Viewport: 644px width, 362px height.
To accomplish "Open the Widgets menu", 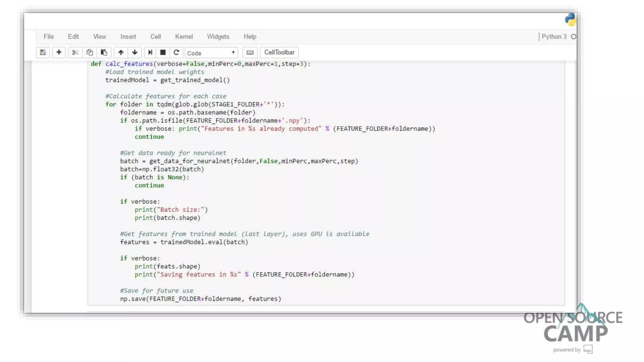I will 218,36.
